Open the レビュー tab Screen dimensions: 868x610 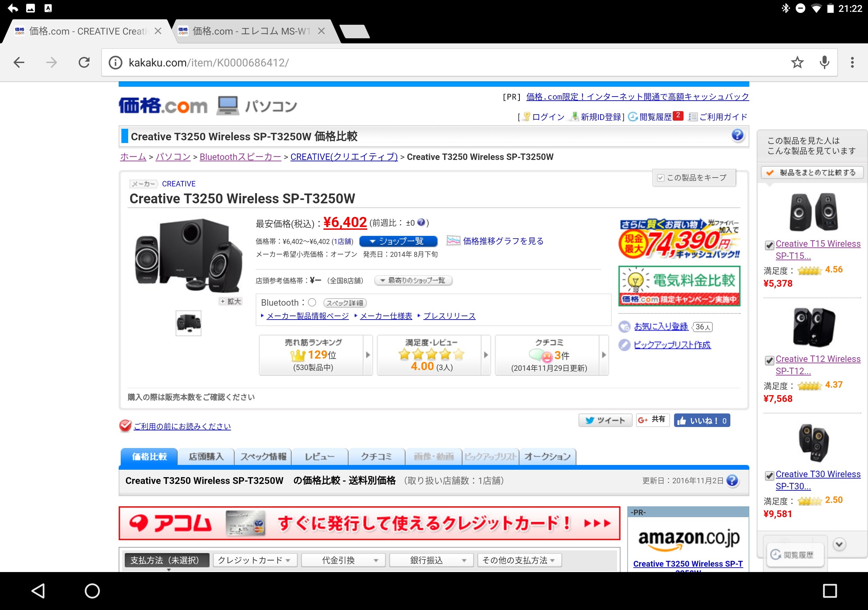click(320, 456)
